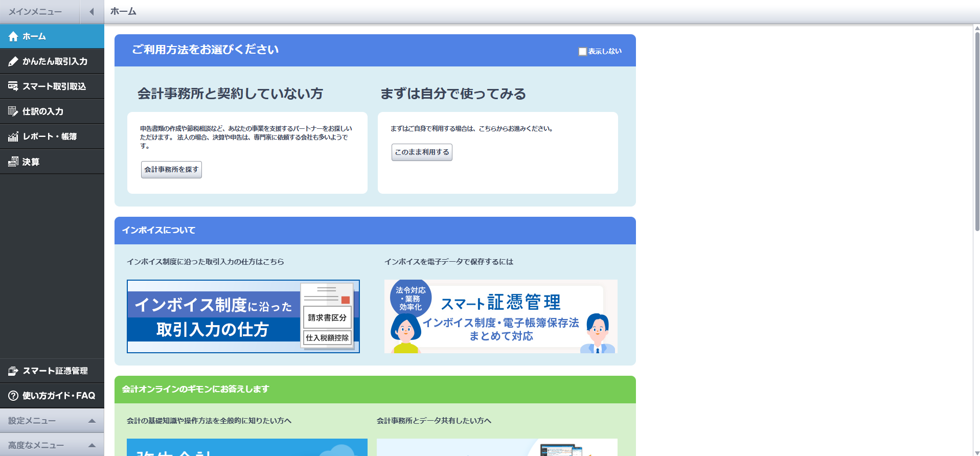Click the question mark icon for 使い方ガイド・FAQ
The height and width of the screenshot is (456, 980).
point(13,396)
